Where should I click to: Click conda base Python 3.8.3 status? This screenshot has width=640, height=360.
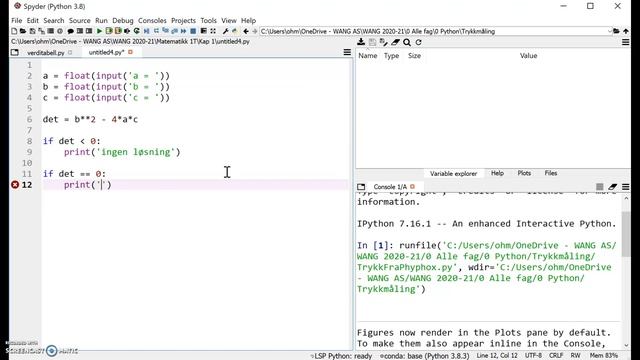point(424,356)
